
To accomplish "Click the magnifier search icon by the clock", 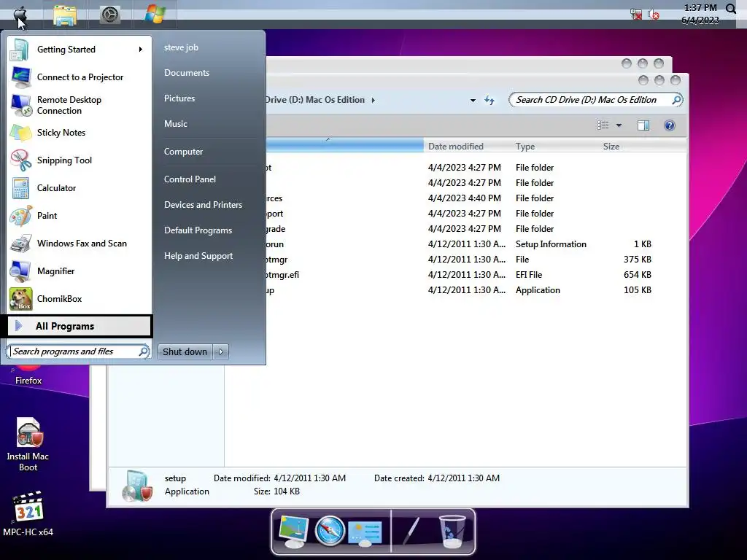I will tap(731, 9).
